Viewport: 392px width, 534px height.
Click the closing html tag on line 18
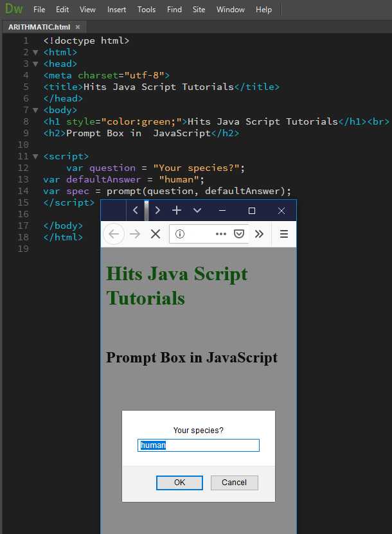tap(63, 238)
